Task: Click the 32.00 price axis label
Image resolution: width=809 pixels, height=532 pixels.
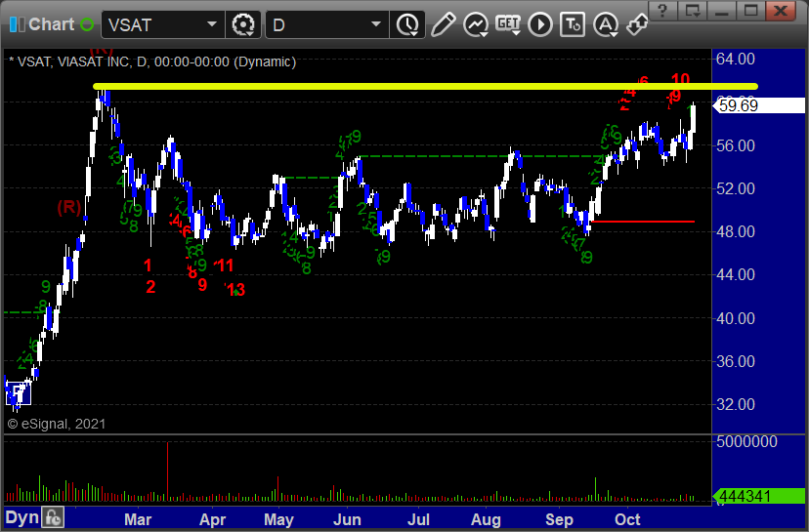Action: (x=735, y=404)
